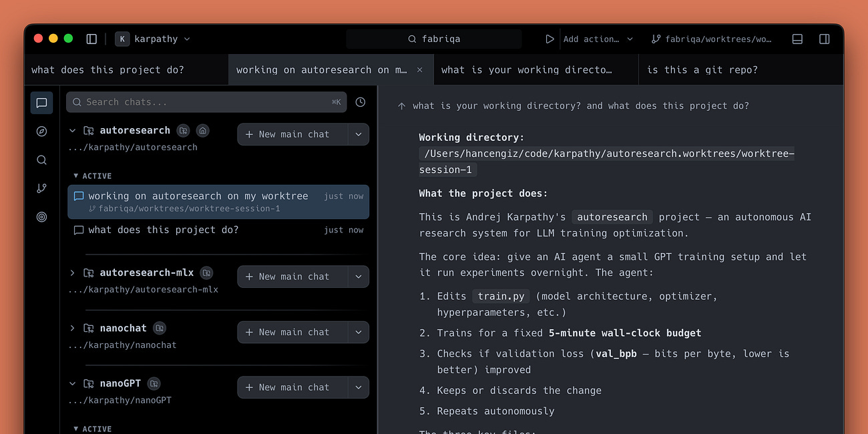
Task: Click the folder icon next to nanochat name
Action: click(88, 328)
